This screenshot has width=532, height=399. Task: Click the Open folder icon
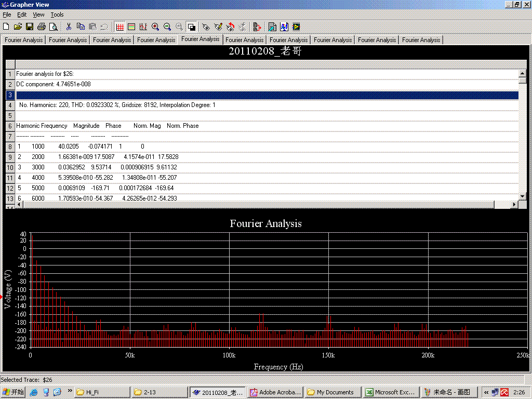(x=18, y=26)
